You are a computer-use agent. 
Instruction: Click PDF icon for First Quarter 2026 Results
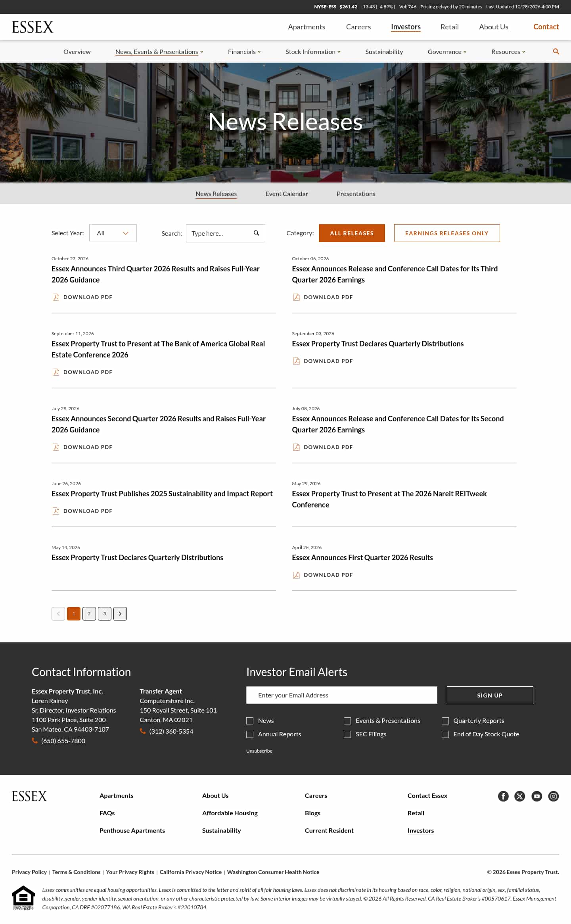coord(296,575)
